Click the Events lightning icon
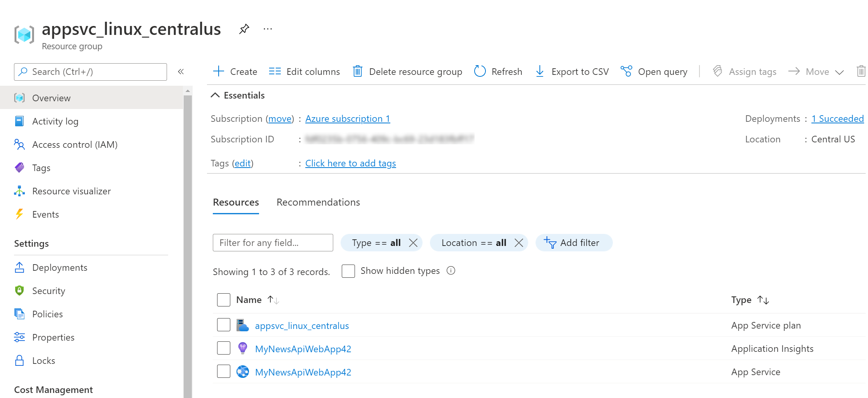868x398 pixels. point(19,214)
